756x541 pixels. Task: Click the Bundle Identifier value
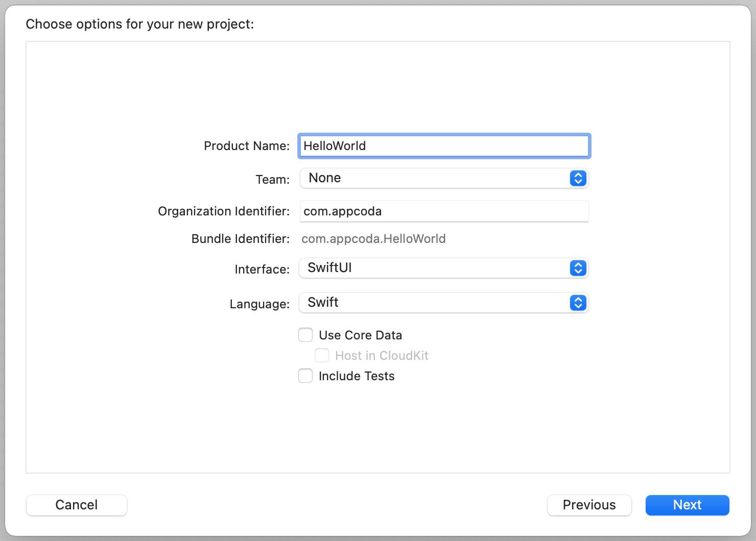373,238
